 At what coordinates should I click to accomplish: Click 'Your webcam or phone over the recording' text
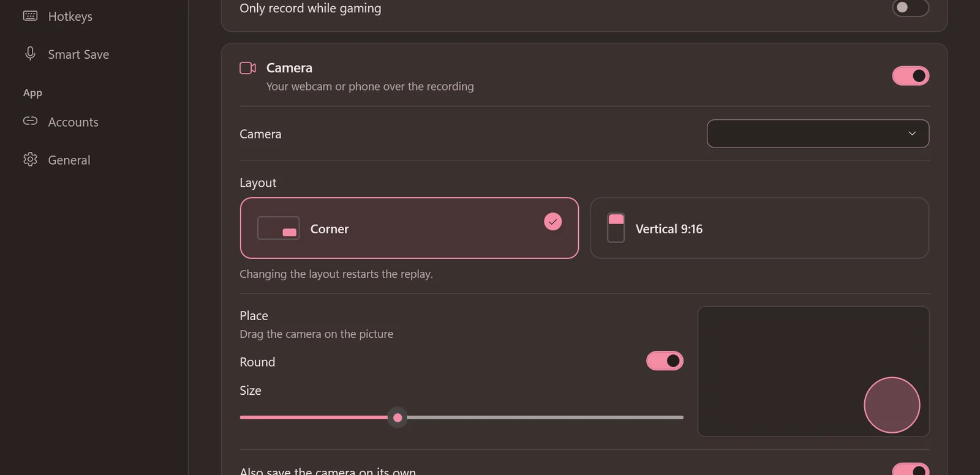coord(370,86)
